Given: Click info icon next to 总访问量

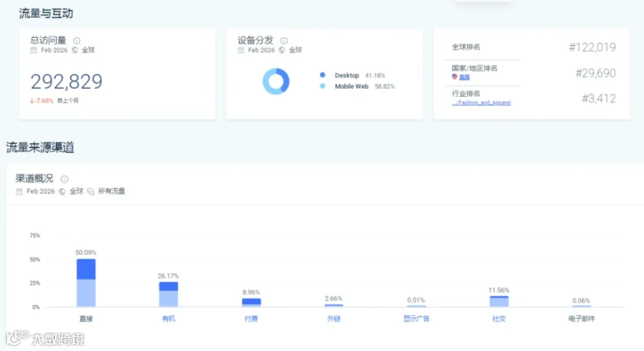Looking at the screenshot, I should click(77, 41).
